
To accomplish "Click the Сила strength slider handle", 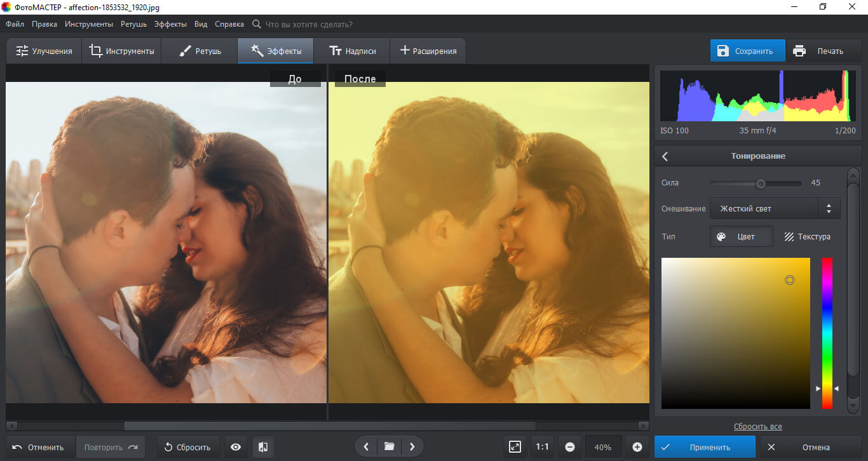I will pyautogui.click(x=761, y=184).
